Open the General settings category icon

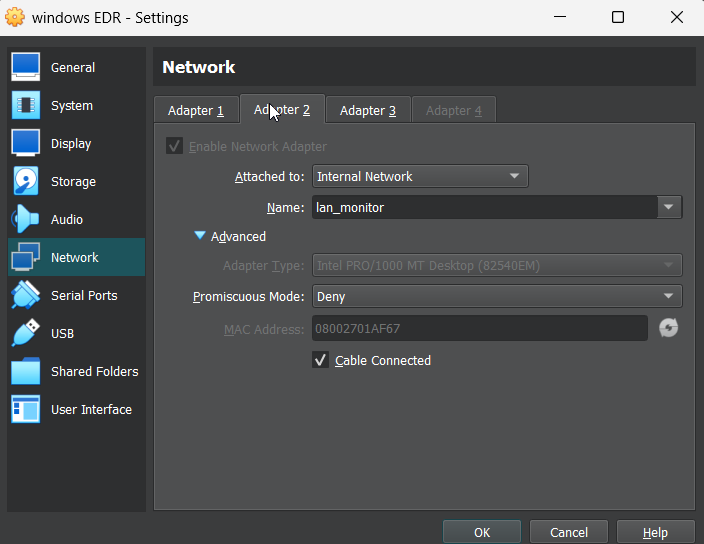(x=26, y=67)
